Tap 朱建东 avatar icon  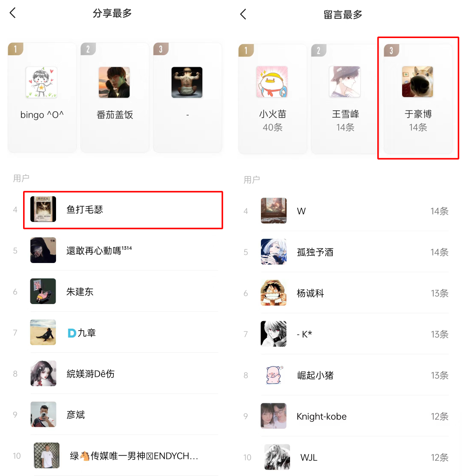point(43,291)
